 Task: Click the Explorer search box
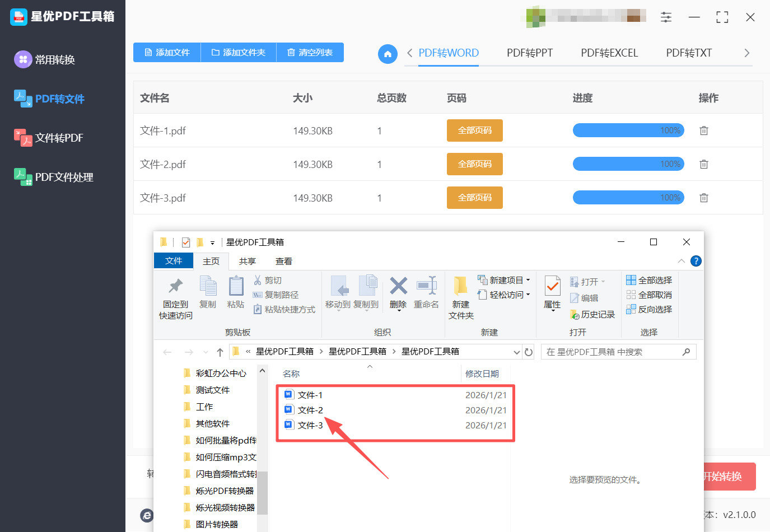(618, 352)
